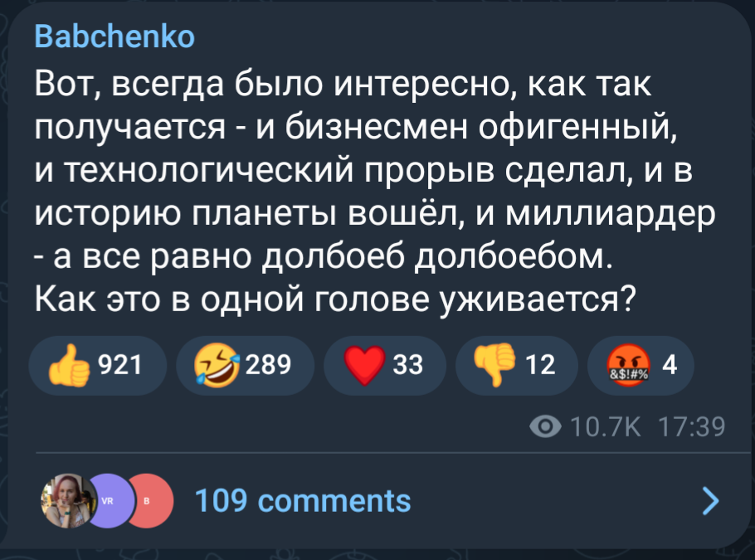Click the Russian post message text
Viewport: 755px width, 560px height.
tap(365, 191)
